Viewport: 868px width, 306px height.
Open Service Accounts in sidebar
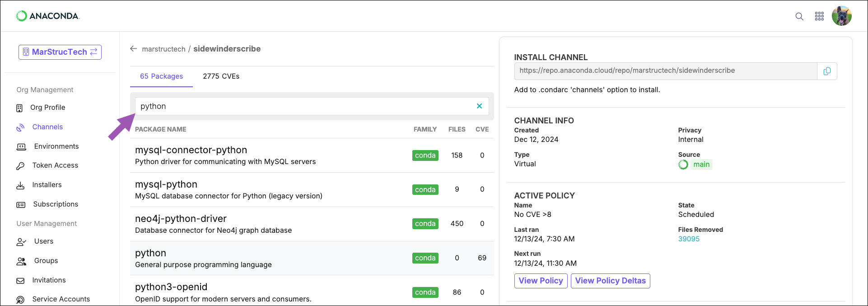(61, 299)
